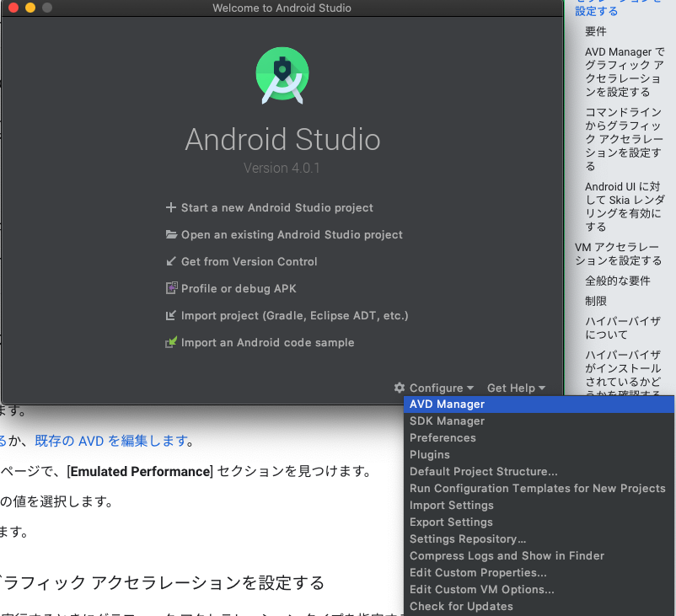Open ハイパーバイザがインストール sidebar link
The height and width of the screenshot is (616, 676).
click(x=623, y=374)
